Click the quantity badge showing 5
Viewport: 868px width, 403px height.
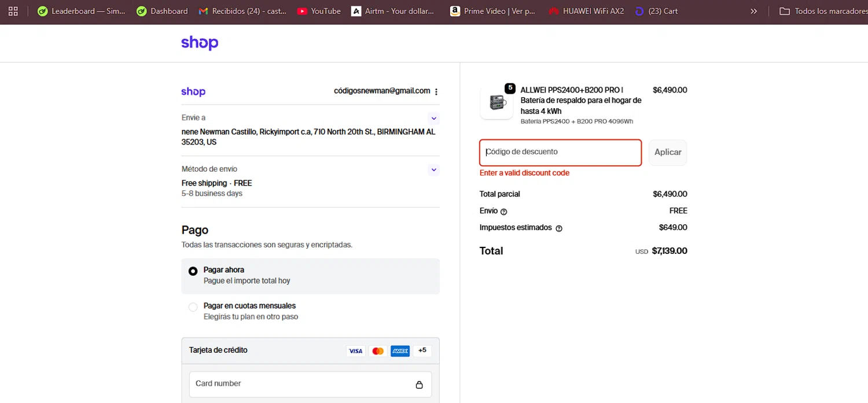pyautogui.click(x=510, y=88)
